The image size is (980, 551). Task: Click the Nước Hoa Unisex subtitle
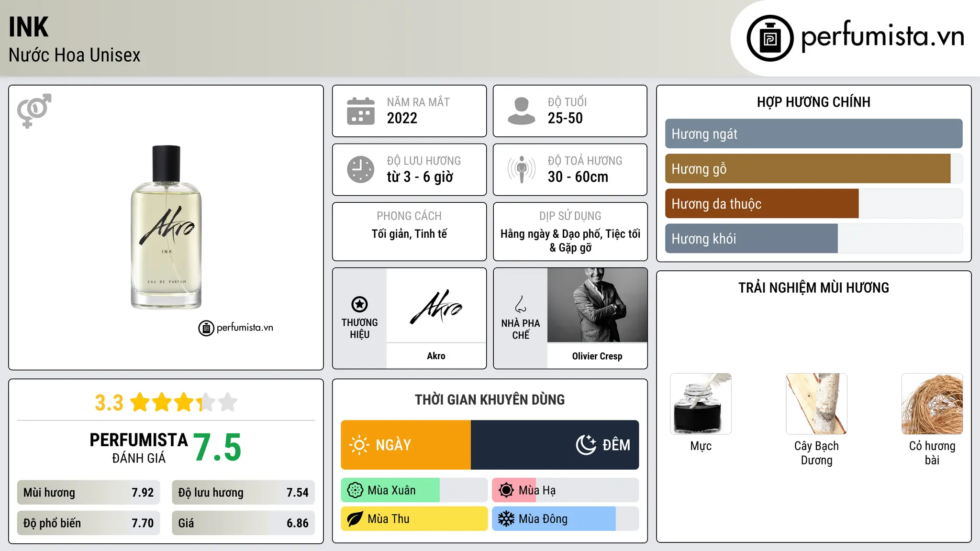point(75,55)
